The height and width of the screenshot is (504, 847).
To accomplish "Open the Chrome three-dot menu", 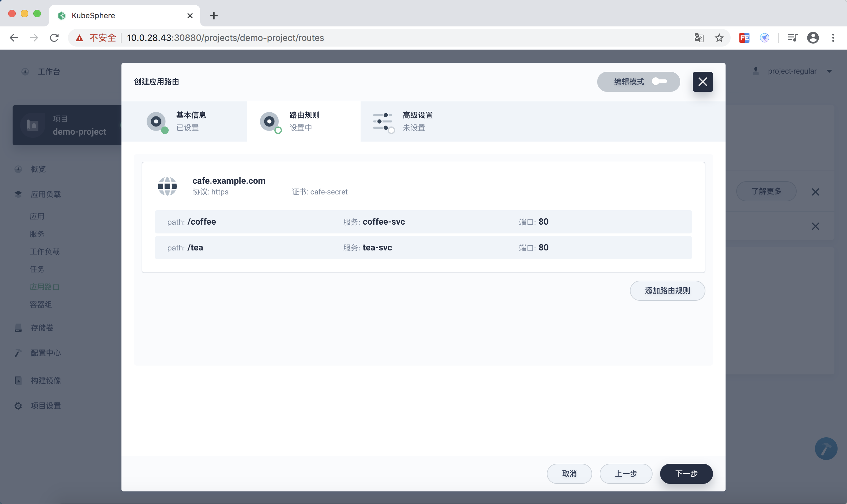I will coord(833,38).
